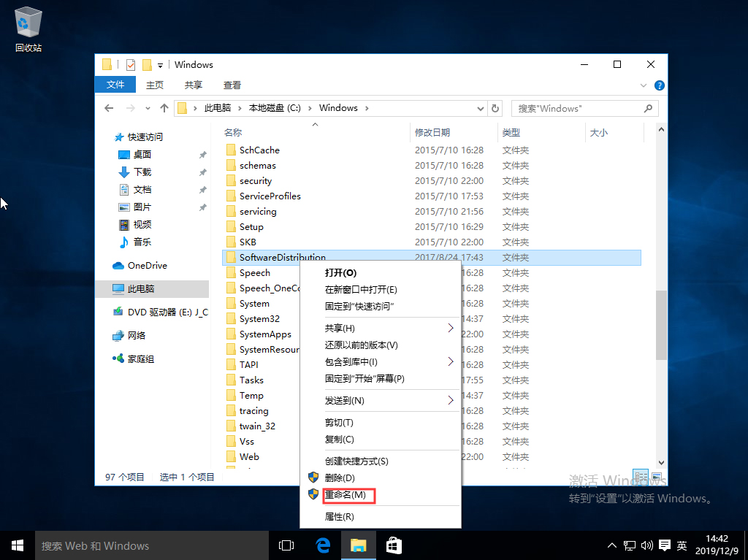Refresh the Windows folder with the refresh icon
The width and height of the screenshot is (748, 560).
tap(495, 108)
